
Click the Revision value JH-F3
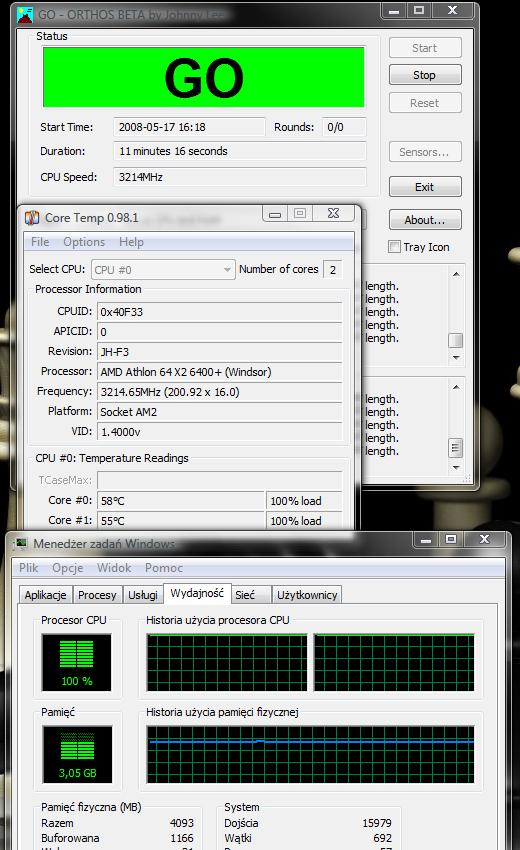(220, 352)
